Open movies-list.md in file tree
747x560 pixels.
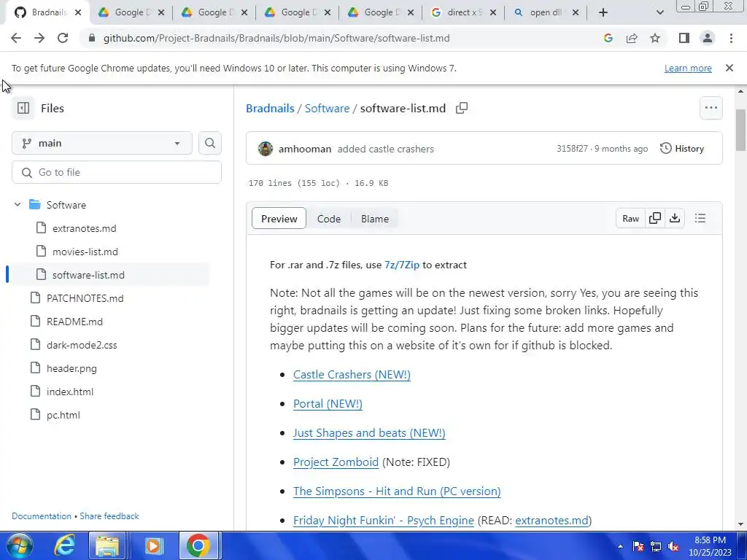(85, 252)
